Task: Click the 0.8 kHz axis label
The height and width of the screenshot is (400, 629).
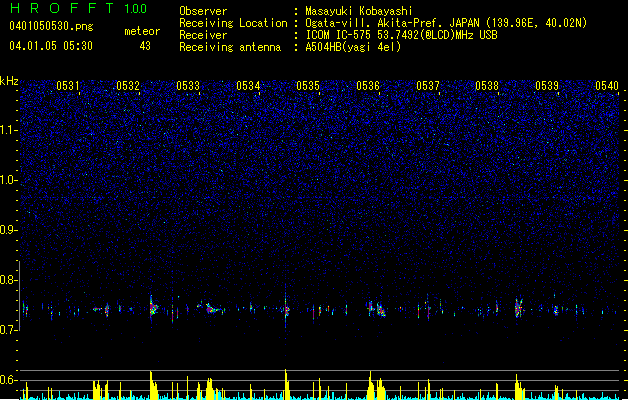Action: (x=9, y=280)
